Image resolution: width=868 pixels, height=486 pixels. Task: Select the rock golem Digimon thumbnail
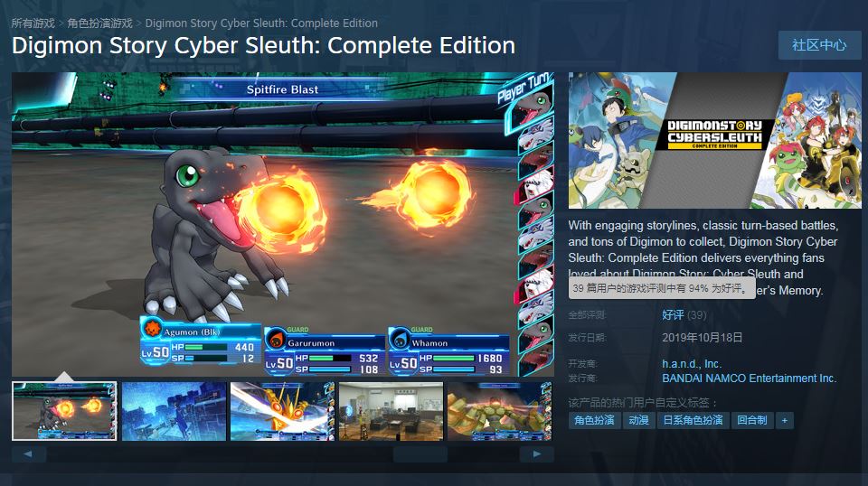[500, 411]
